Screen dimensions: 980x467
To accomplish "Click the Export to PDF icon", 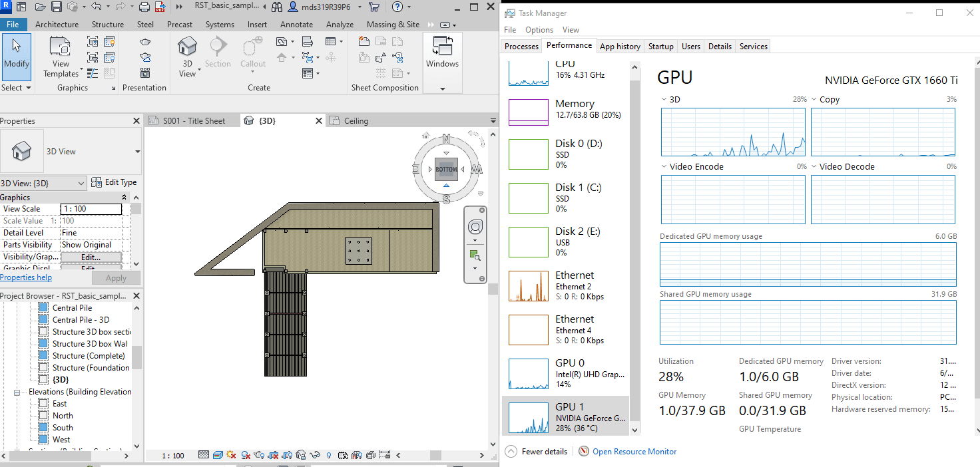I will (x=160, y=7).
